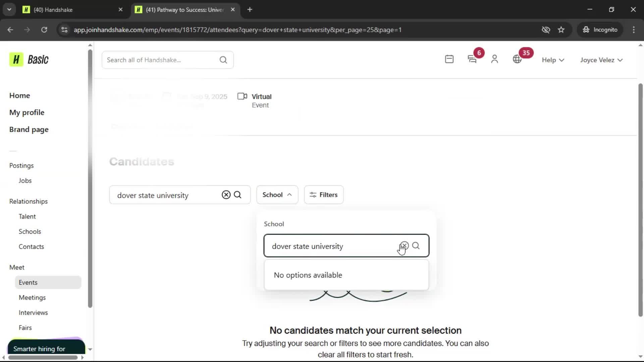Click the School label in dropdown panel

click(274, 224)
